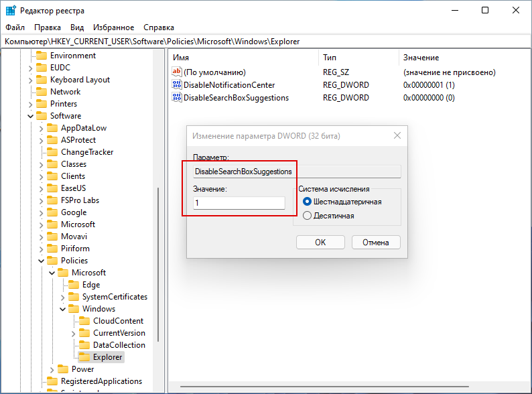This screenshot has width=532, height=394.
Task: Choose the Шестнадцатеричная radio button
Action: (307, 202)
